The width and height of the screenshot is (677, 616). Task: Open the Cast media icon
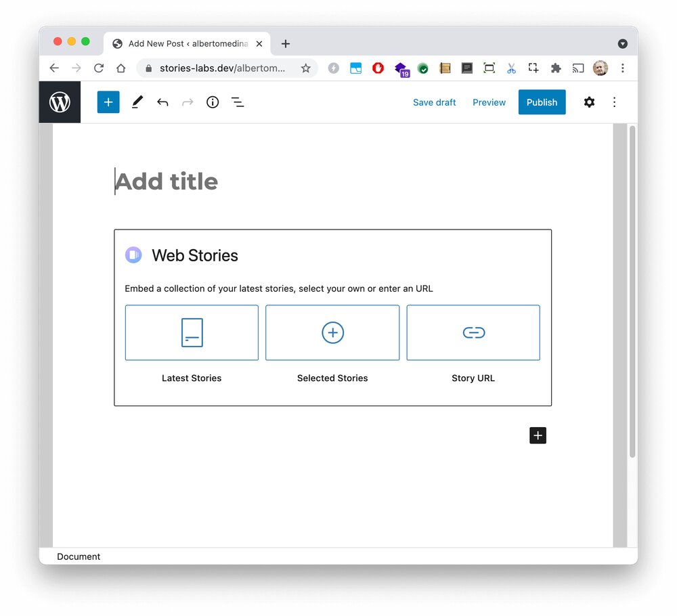(x=578, y=68)
